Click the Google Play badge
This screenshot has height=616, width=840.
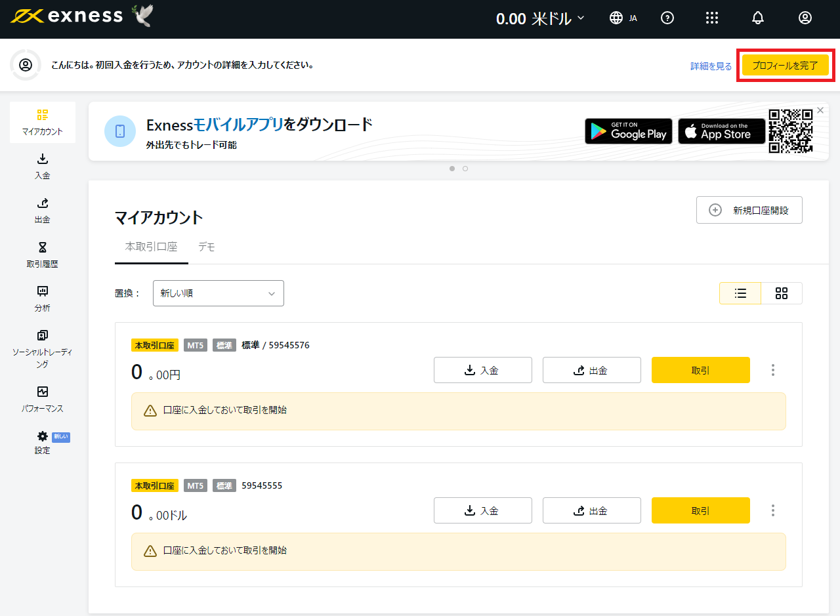629,131
